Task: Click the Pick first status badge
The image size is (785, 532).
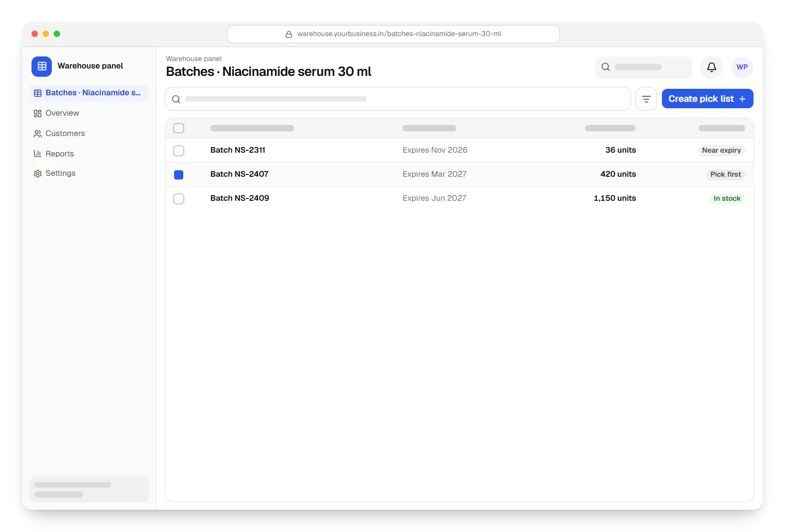Action: tap(725, 174)
